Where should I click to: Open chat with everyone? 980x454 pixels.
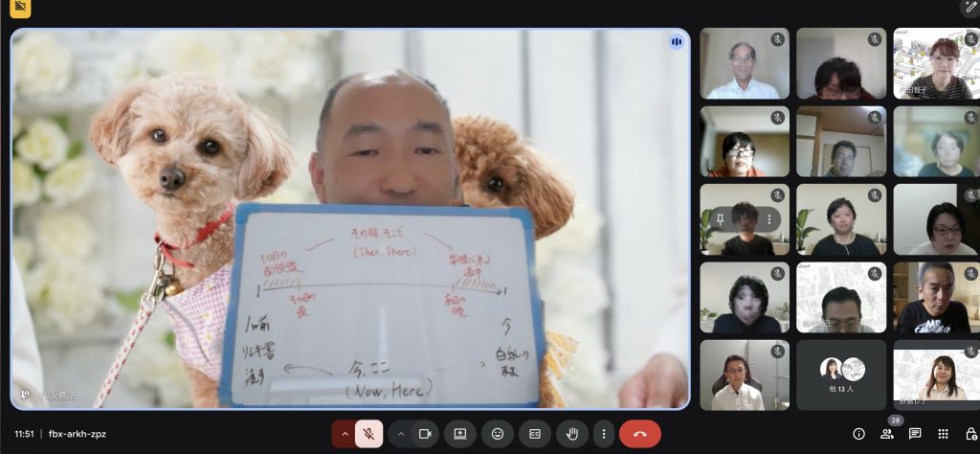coord(915,434)
